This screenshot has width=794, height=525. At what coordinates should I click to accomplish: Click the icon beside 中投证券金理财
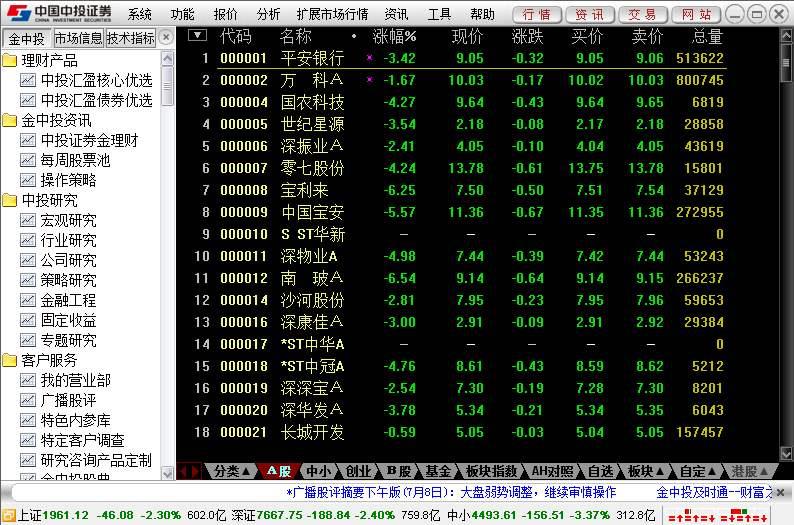point(28,140)
